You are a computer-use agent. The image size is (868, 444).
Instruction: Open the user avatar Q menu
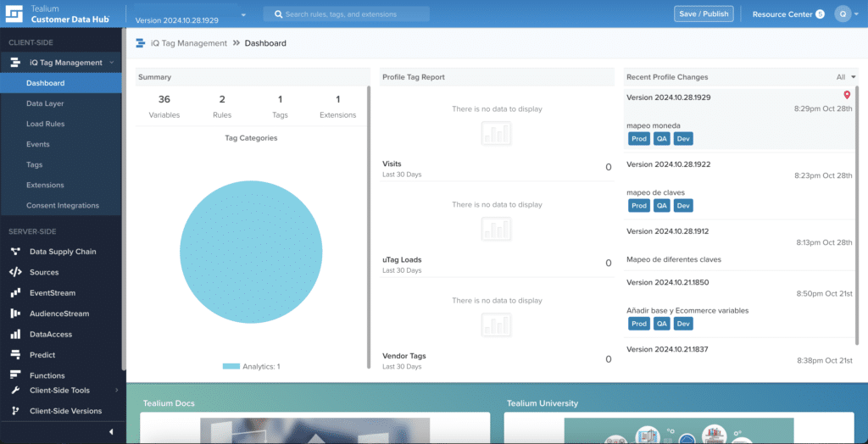[x=843, y=14]
